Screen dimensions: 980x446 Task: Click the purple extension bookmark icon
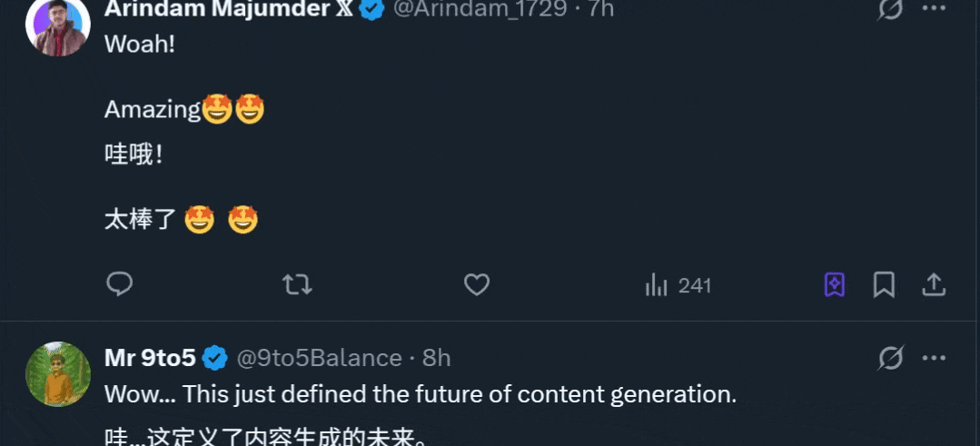tap(835, 285)
